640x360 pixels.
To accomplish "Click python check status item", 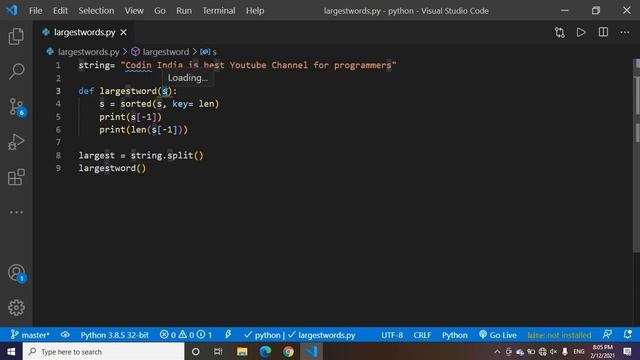I will coord(262,335).
